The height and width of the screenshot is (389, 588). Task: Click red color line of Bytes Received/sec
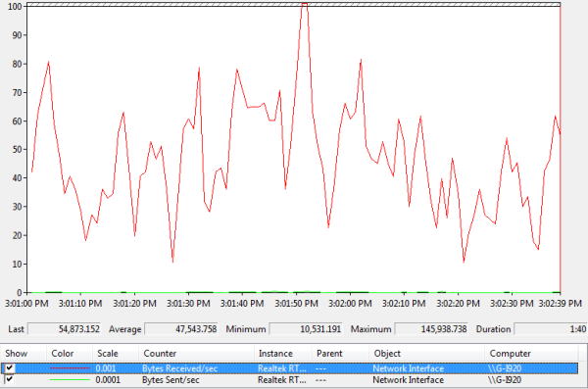tap(70, 368)
